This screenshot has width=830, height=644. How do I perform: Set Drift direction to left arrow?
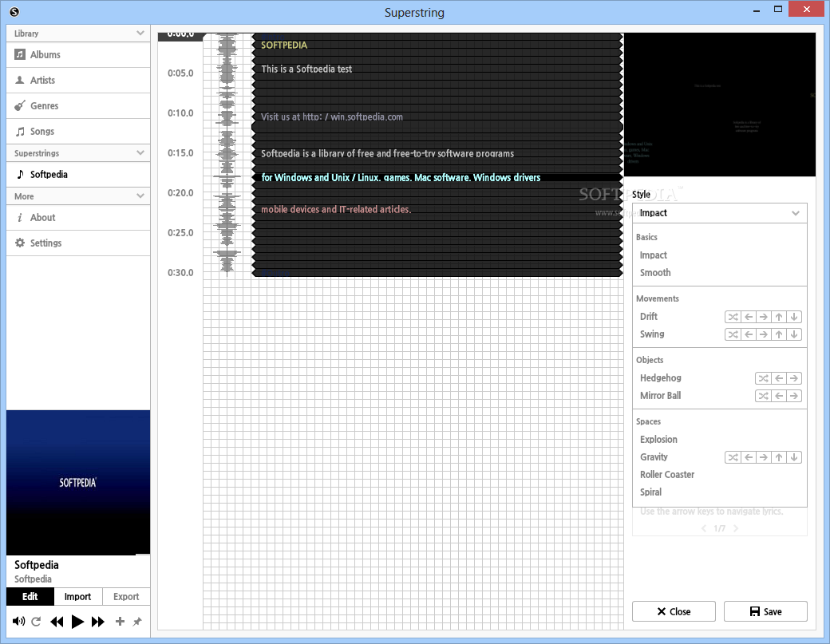click(x=749, y=317)
